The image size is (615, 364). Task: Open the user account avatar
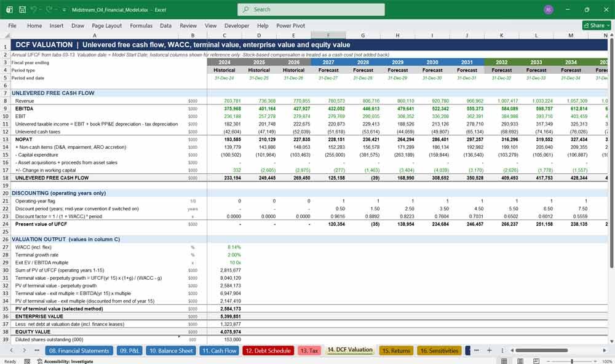[x=549, y=9]
